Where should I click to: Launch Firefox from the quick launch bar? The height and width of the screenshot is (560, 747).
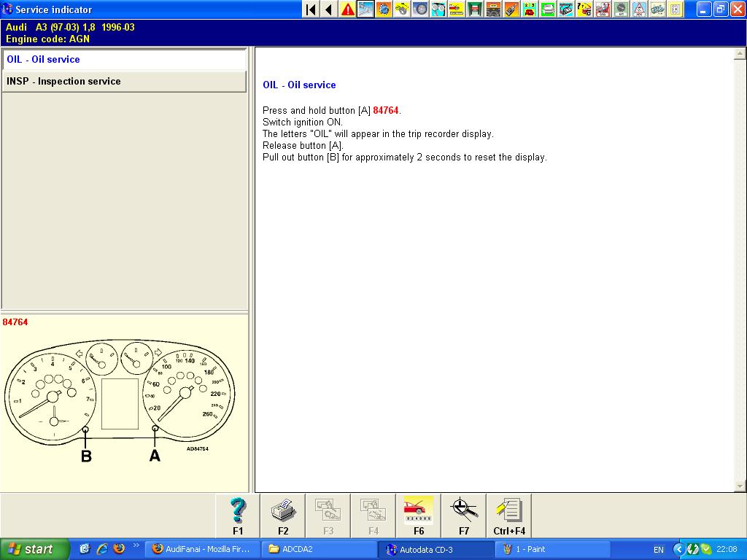pos(119,549)
